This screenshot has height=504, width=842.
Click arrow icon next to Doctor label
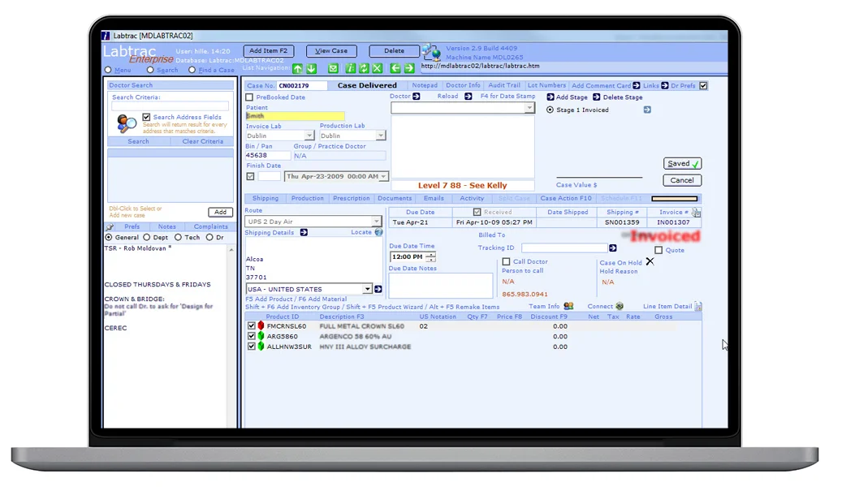[417, 96]
